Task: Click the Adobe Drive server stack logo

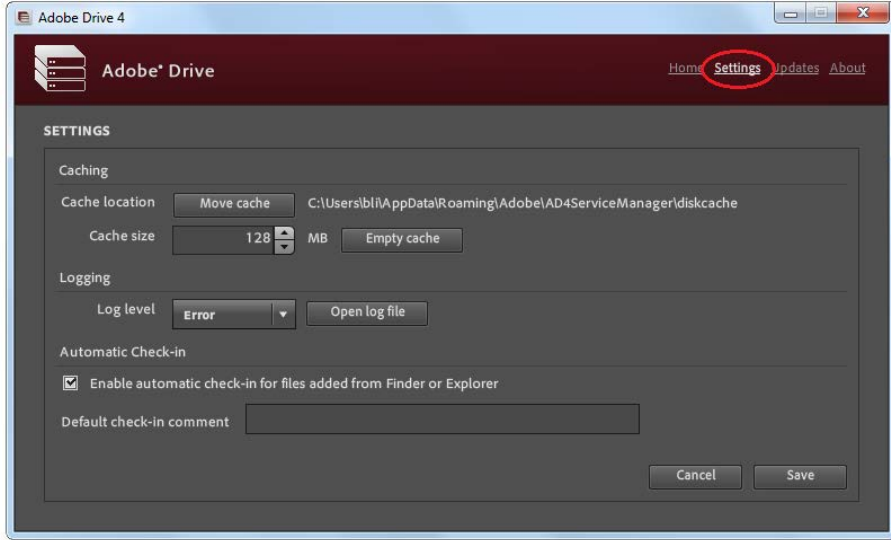Action: click(60, 69)
